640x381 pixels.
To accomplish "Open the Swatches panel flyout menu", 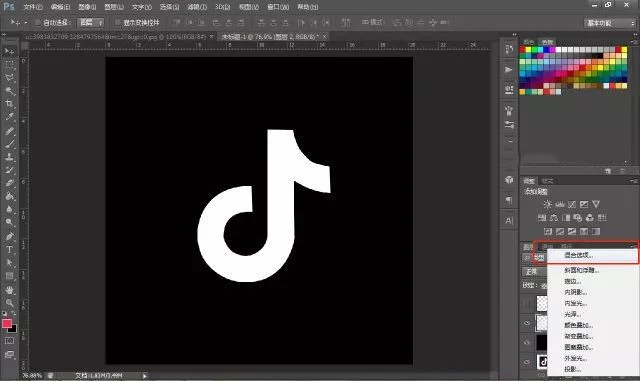I will (x=634, y=42).
